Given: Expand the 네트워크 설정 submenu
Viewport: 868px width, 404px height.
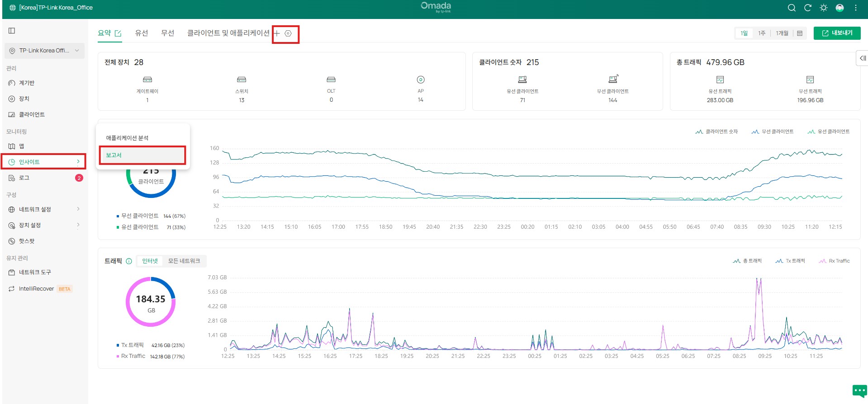Looking at the screenshot, I should pos(43,209).
